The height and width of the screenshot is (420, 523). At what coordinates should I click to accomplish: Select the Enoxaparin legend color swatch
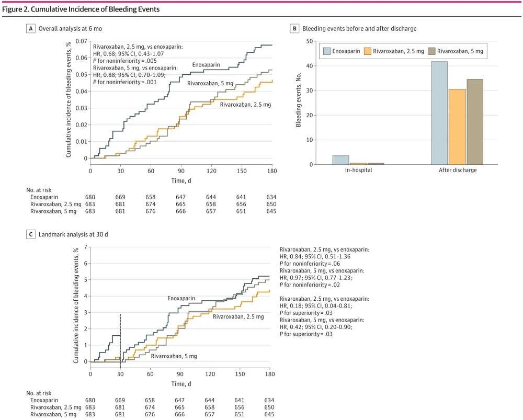pos(327,51)
